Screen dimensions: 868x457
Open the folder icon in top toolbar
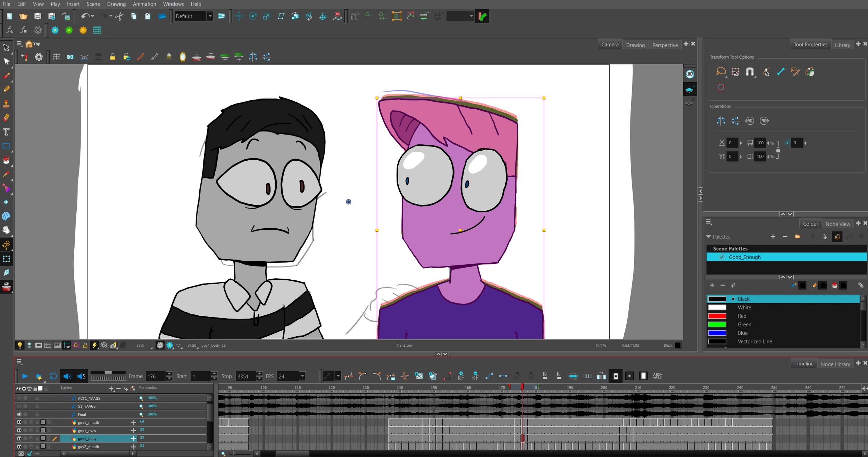point(23,16)
